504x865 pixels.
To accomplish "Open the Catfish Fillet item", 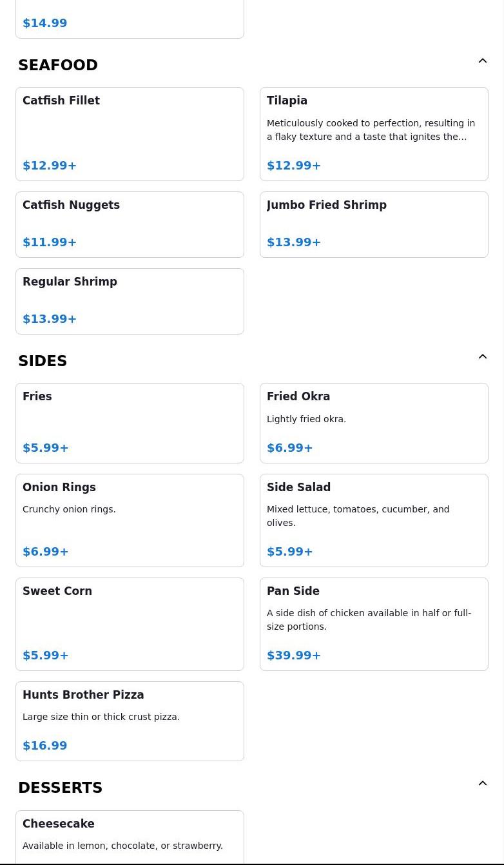I will pos(130,134).
